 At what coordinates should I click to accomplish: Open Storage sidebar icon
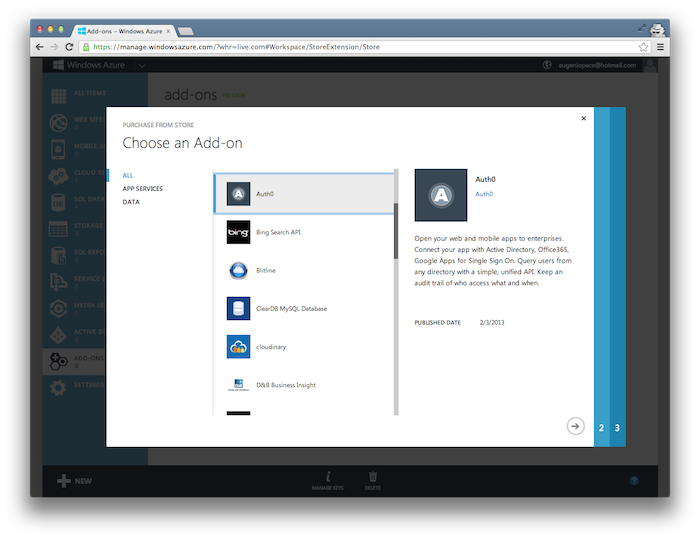(58, 229)
